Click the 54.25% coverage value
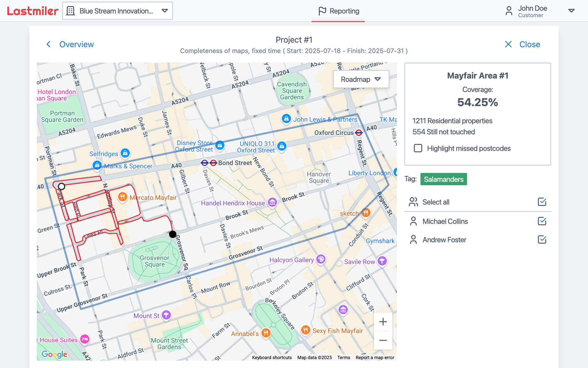Screen dimensions: 588x368 pyautogui.click(x=477, y=102)
